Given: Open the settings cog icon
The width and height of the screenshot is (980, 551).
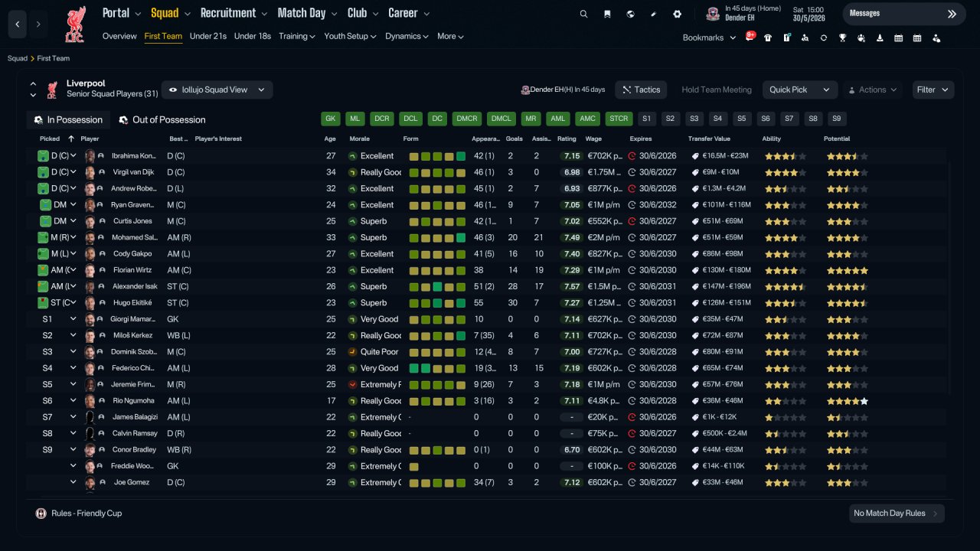Looking at the screenshot, I should (x=677, y=14).
